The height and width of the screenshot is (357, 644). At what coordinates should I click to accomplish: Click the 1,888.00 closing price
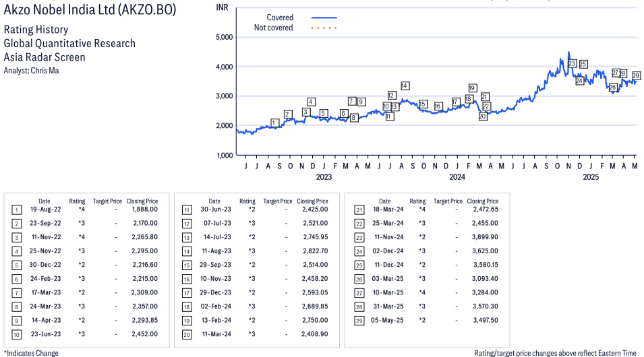coord(144,209)
